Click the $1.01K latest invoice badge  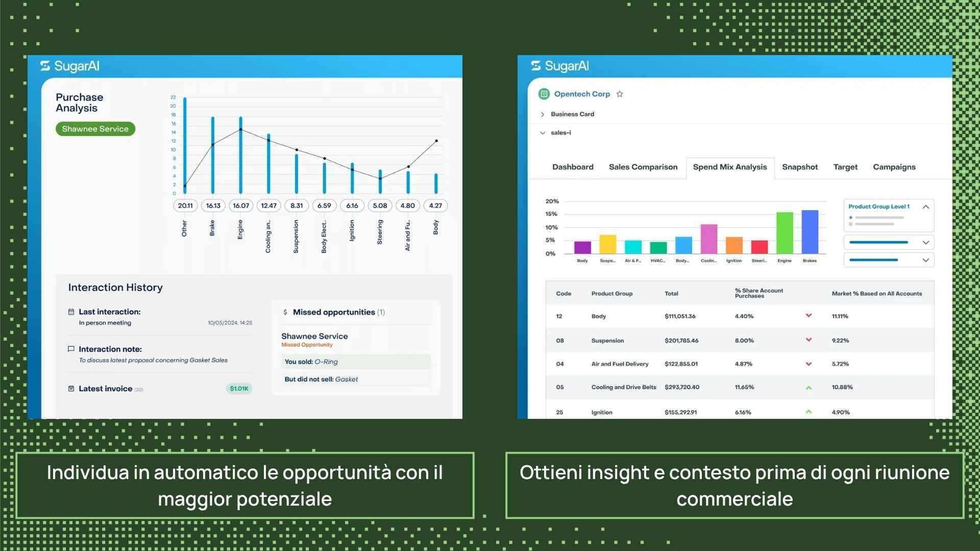pos(239,389)
